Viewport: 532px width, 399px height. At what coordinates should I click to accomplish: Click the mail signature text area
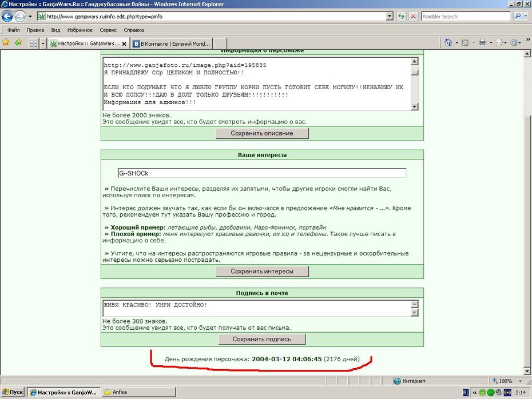[256, 308]
